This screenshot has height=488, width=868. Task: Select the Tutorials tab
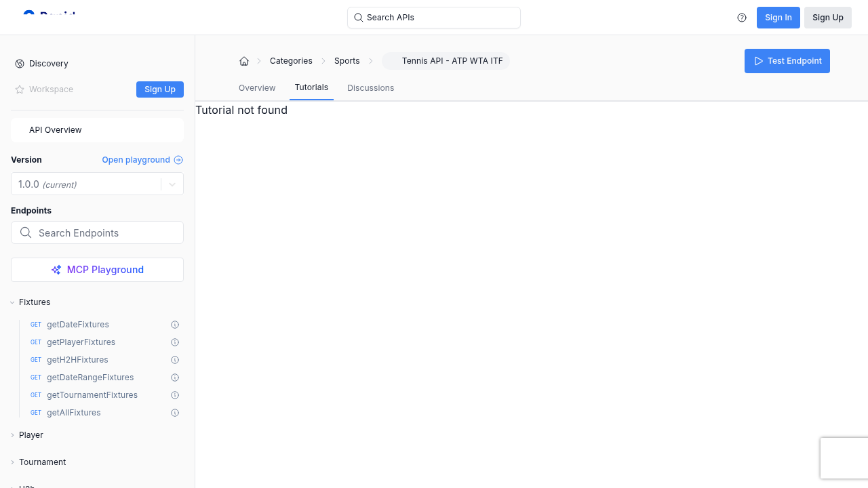(311, 87)
